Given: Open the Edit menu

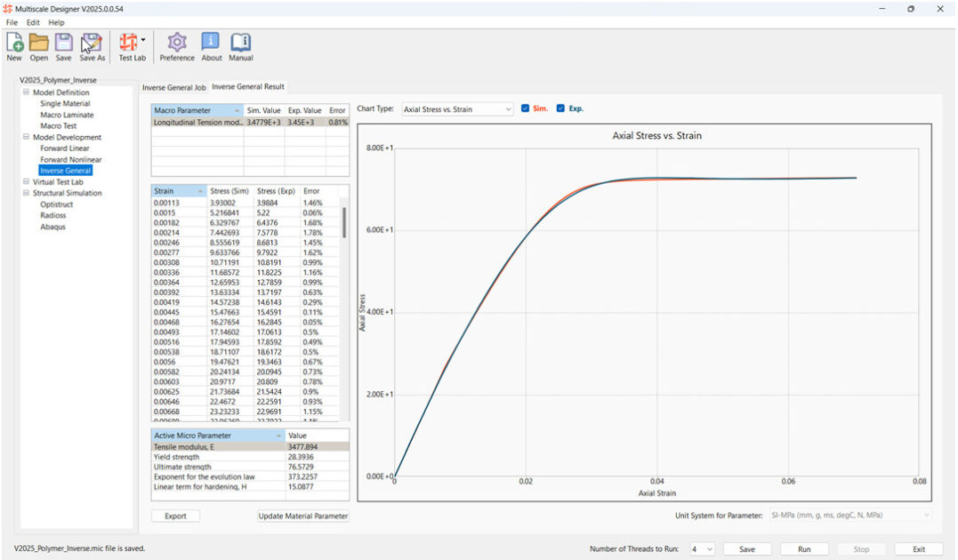Looking at the screenshot, I should pos(33,22).
